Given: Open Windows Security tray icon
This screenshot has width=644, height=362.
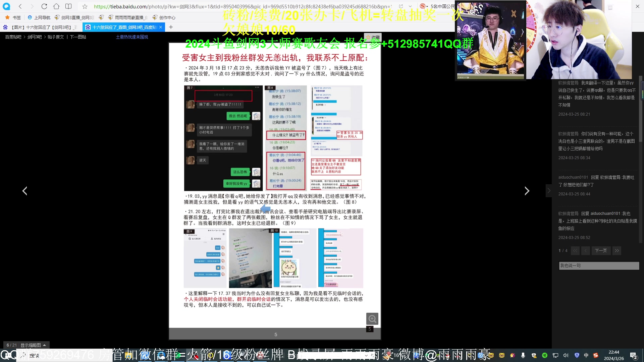Looking at the screenshot, I should tap(534, 355).
